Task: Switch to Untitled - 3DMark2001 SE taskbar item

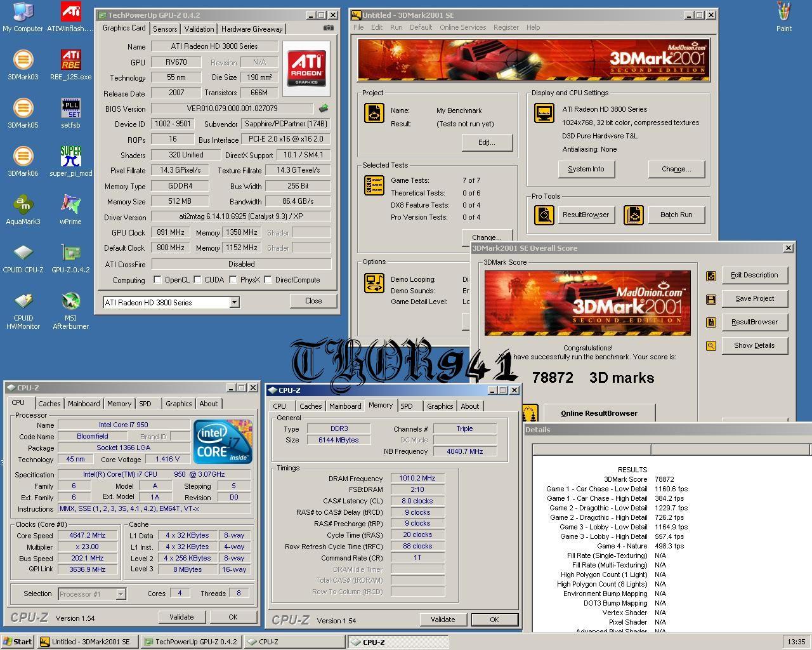Action: 88,642
